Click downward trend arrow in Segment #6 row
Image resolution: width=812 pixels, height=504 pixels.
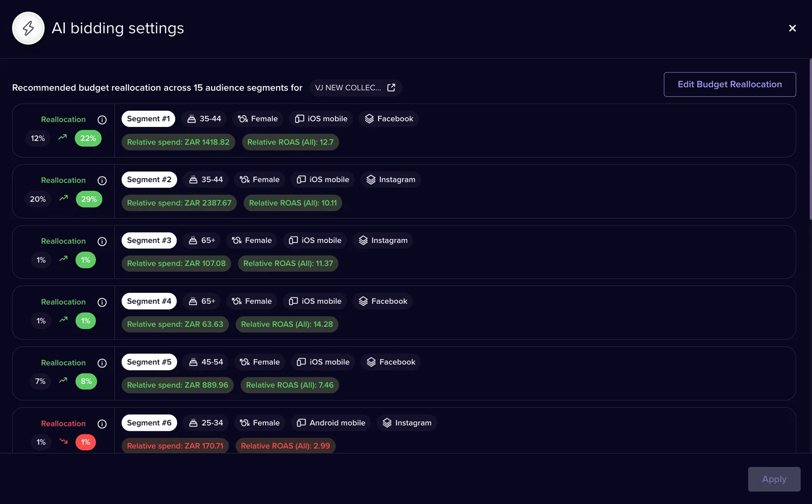(x=63, y=441)
